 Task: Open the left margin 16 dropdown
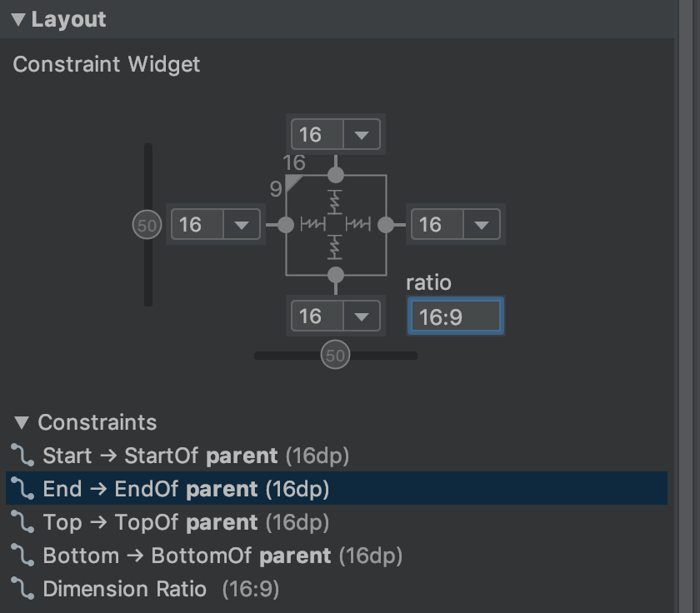(242, 224)
